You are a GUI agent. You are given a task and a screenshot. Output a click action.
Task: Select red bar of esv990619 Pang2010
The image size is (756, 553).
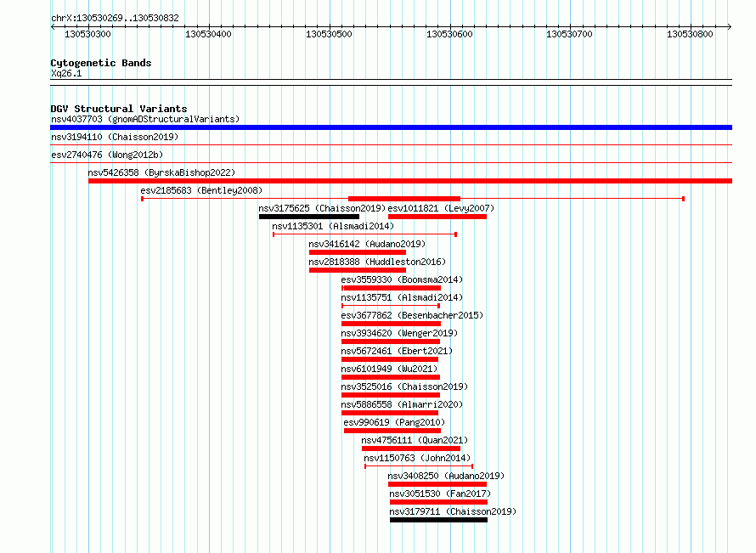click(392, 431)
